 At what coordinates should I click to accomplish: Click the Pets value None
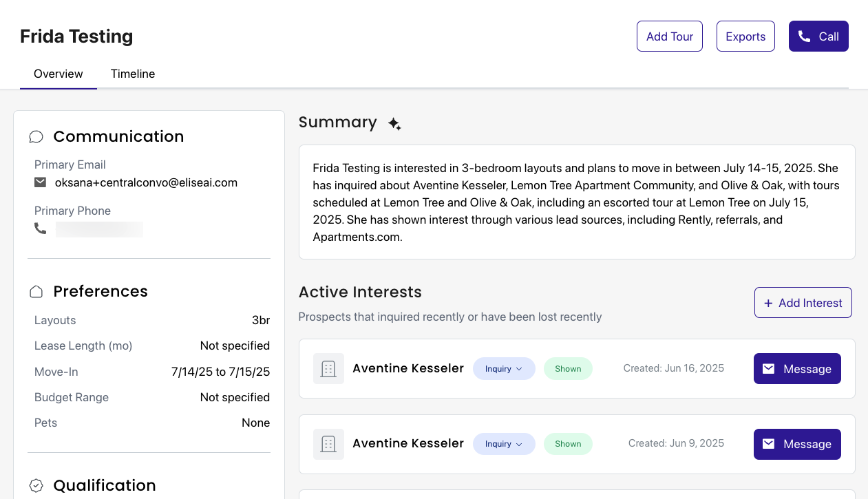[x=255, y=423]
